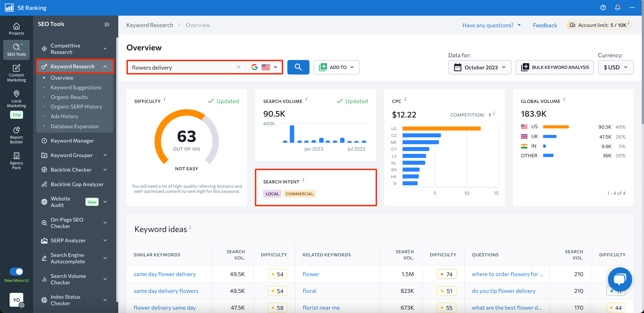Viewport: 644px width, 313px height.
Task: Click the Account limit info icon
Action: click(x=628, y=23)
